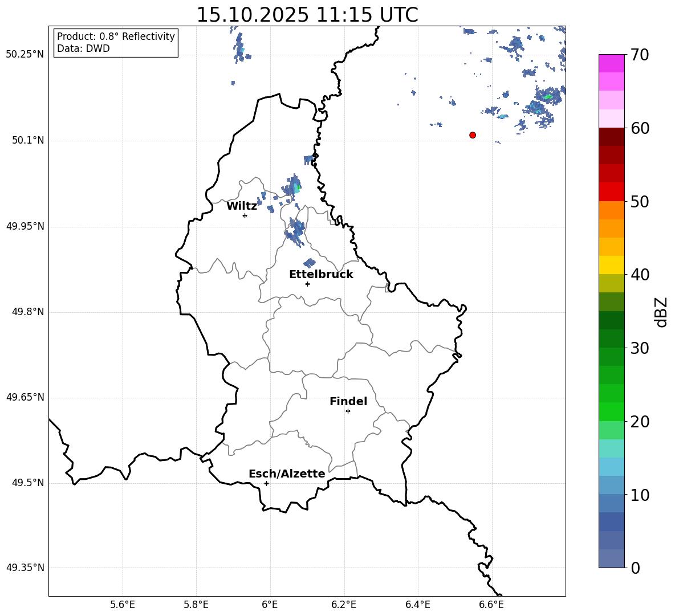Select the Ettelbruck station label
The width and height of the screenshot is (675, 616).
click(321, 275)
